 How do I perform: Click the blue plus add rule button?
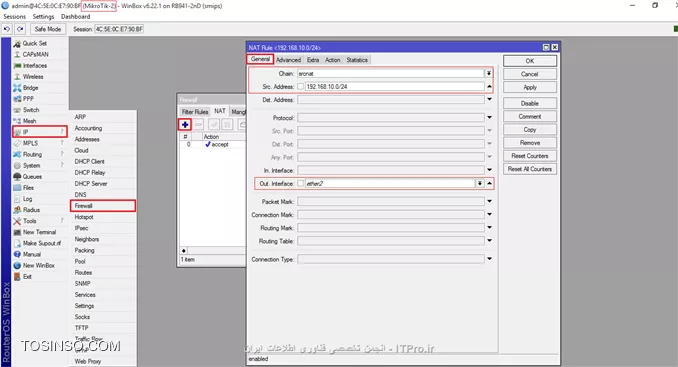pos(185,124)
